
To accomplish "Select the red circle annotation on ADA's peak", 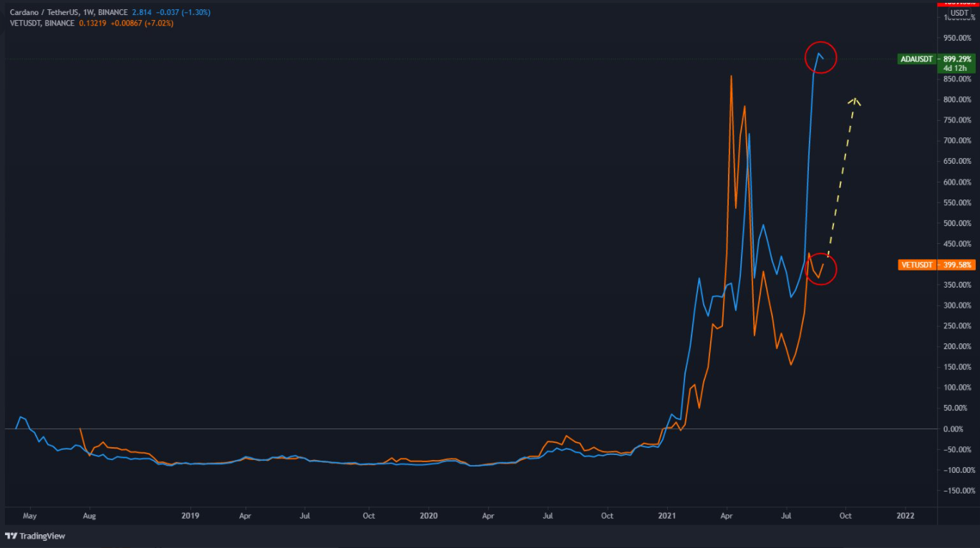I will click(x=820, y=58).
